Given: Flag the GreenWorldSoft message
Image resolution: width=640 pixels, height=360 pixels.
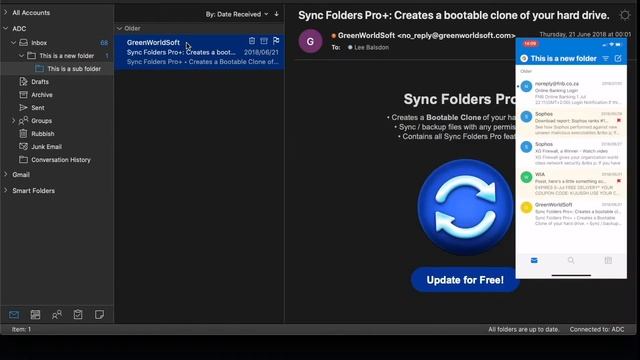Looking at the screenshot, I should pyautogui.click(x=276, y=41).
